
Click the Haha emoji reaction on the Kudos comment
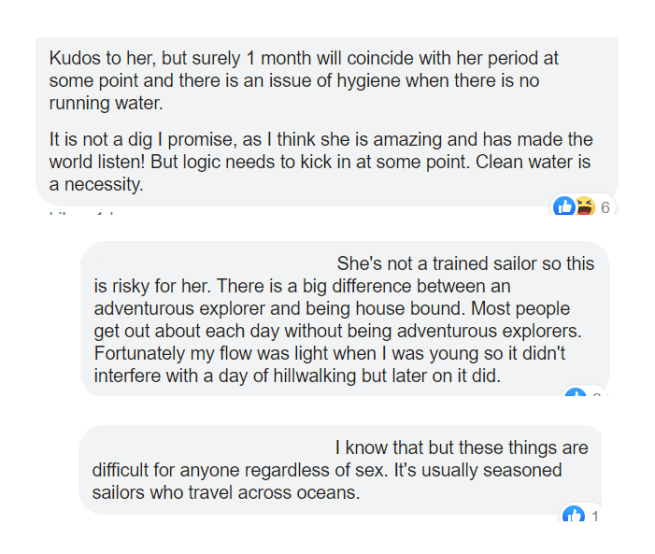584,207
